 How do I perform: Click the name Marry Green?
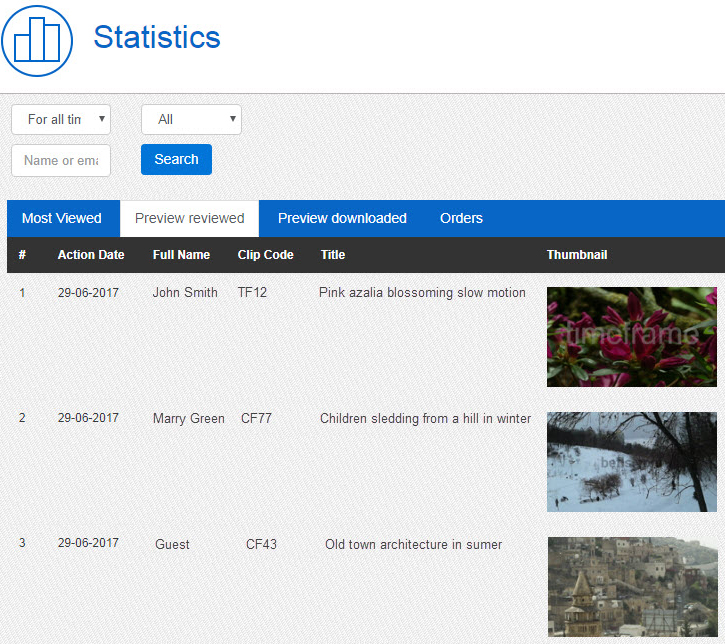(x=189, y=418)
